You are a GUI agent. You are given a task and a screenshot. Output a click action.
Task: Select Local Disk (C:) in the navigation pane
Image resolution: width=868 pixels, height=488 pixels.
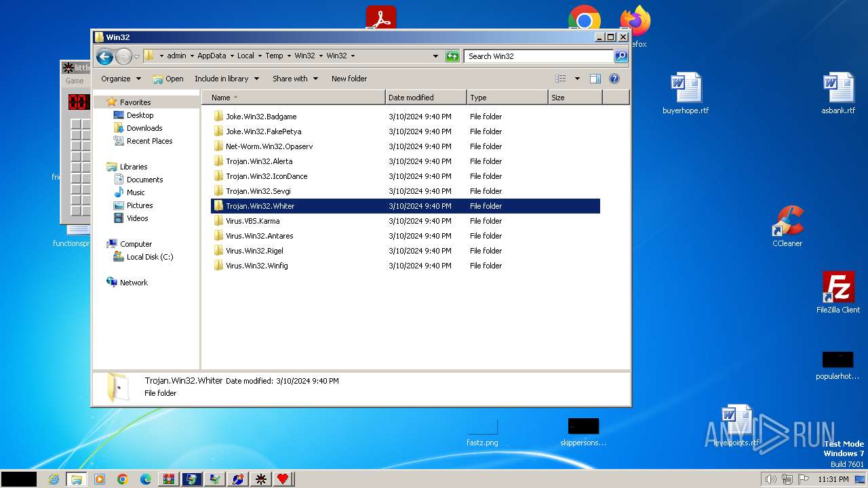[150, 257]
